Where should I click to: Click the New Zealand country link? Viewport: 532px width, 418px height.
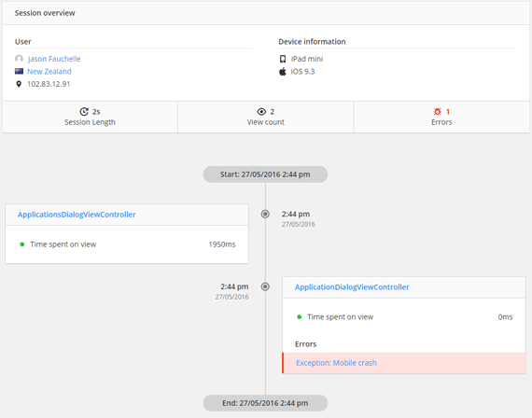[49, 71]
